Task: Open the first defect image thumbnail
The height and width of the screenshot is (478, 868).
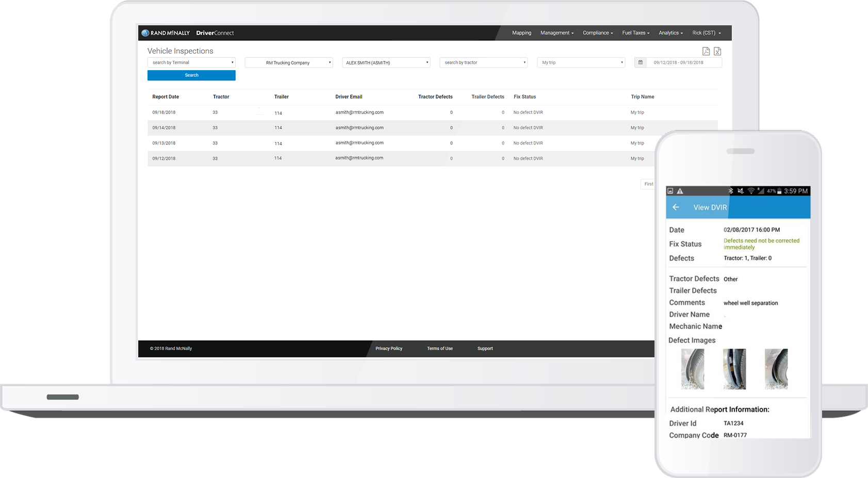Action: click(x=692, y=369)
